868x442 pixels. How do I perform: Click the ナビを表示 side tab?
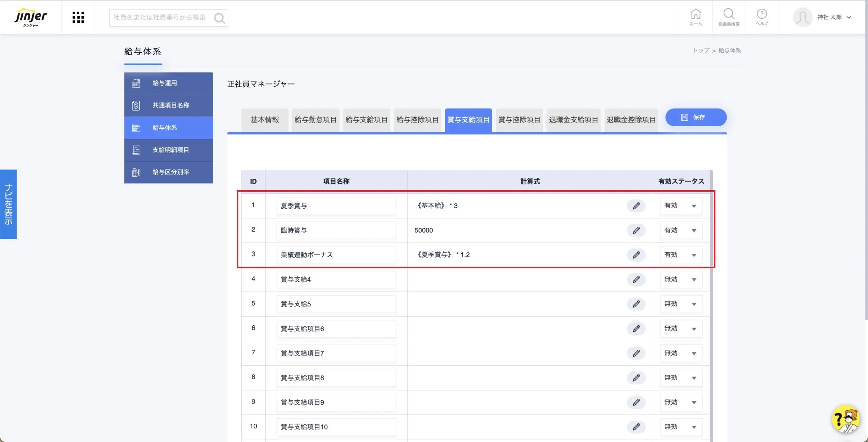click(x=8, y=204)
